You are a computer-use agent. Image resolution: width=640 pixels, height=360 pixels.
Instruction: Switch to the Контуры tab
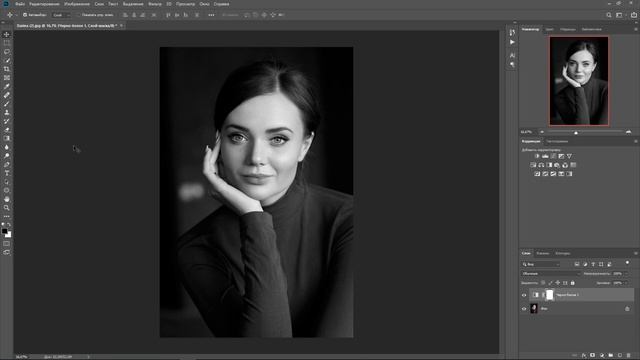click(562, 253)
